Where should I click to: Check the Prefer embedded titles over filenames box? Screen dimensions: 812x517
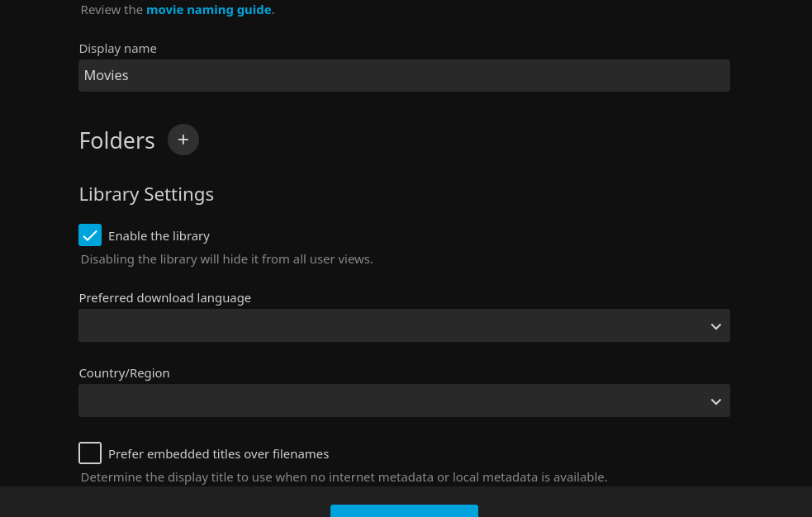90,453
